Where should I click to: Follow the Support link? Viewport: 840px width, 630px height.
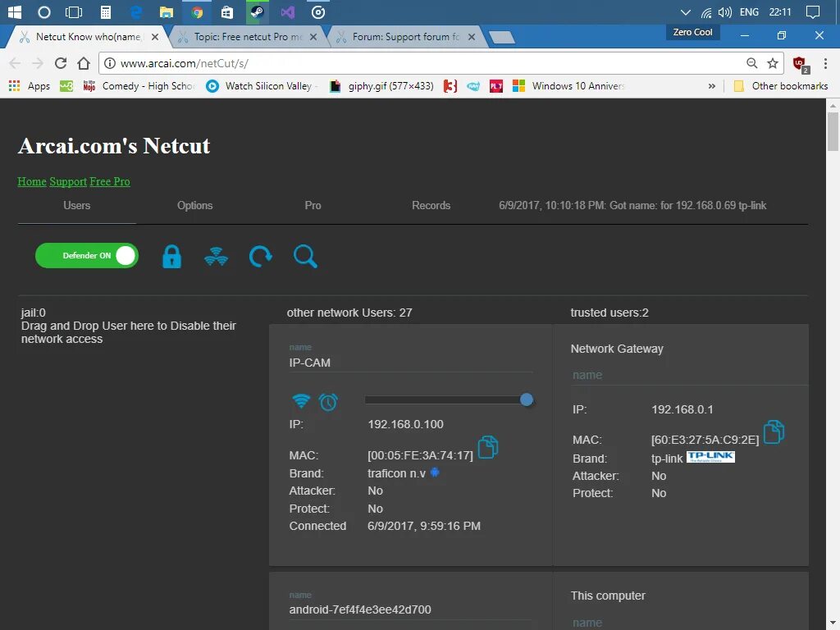68,181
